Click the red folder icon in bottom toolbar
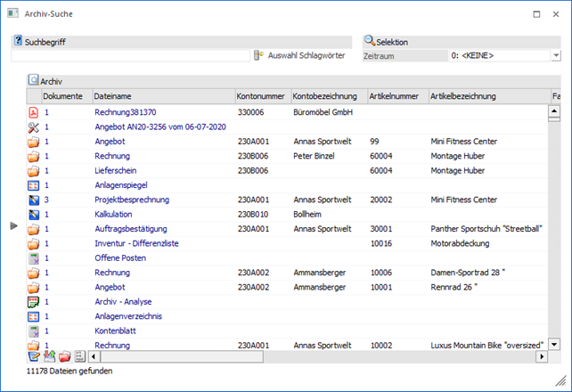Viewport: 572px width, 392px height. click(x=63, y=357)
